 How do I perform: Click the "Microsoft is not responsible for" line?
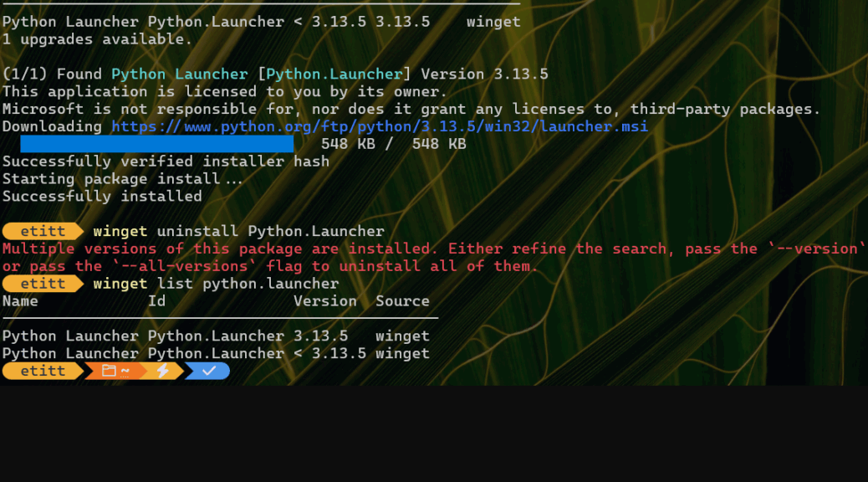click(x=411, y=109)
